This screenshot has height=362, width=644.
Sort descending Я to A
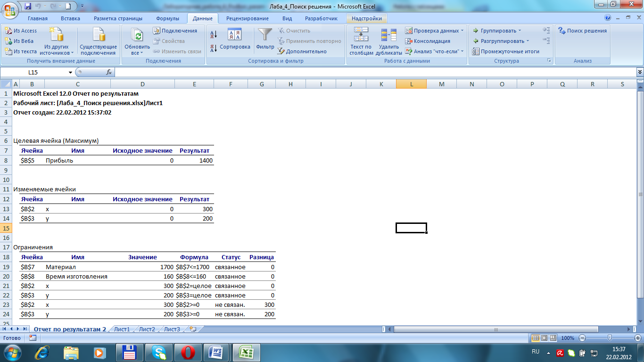213,48
